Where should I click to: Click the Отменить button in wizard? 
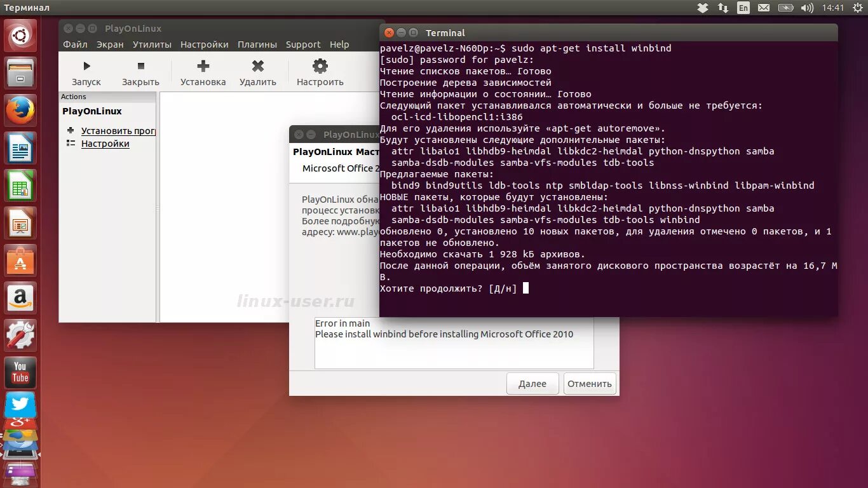(590, 384)
